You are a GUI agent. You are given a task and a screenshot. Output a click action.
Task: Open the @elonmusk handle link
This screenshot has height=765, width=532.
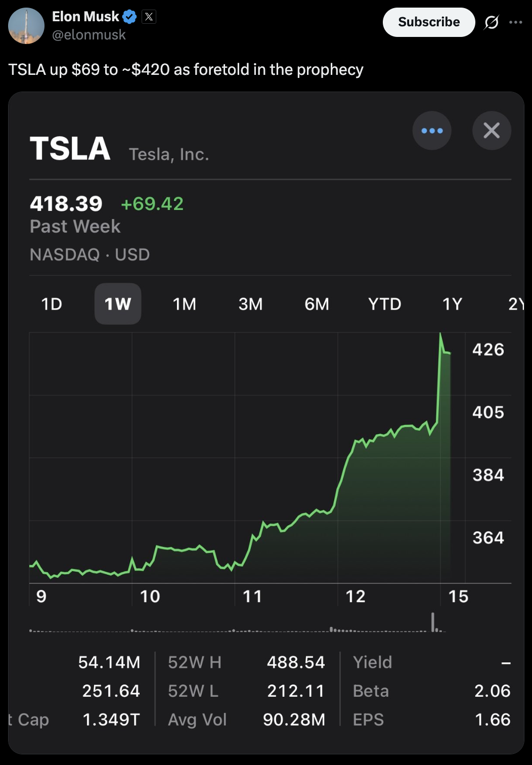[89, 35]
